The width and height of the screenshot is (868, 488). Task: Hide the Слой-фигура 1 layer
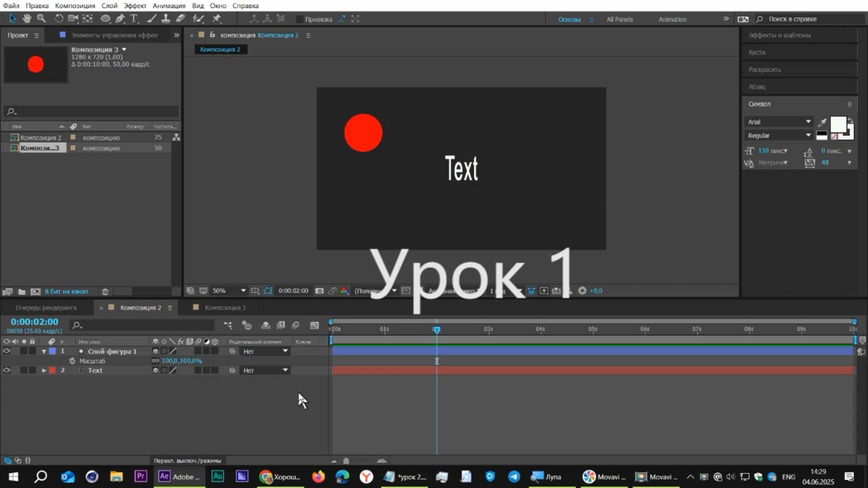pos(7,351)
